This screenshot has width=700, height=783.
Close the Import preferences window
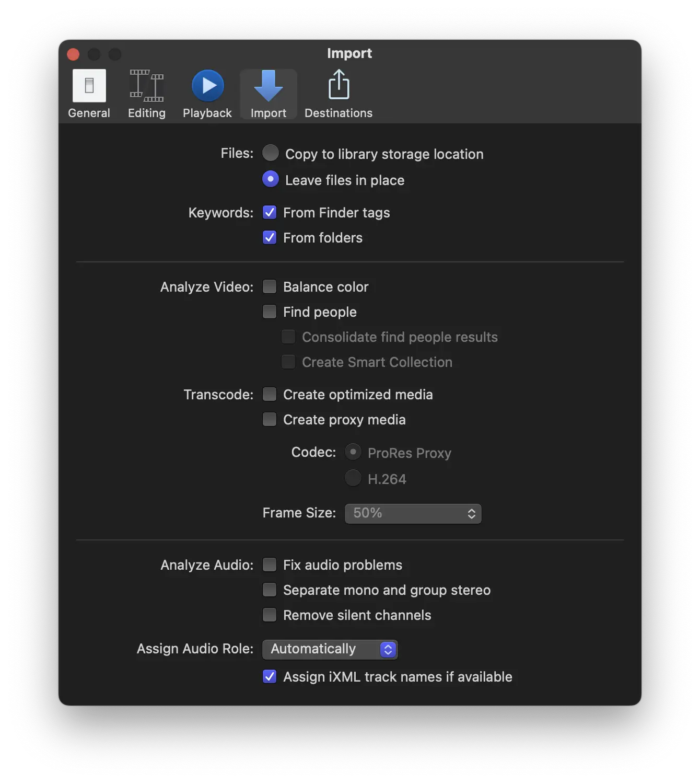[x=73, y=54]
